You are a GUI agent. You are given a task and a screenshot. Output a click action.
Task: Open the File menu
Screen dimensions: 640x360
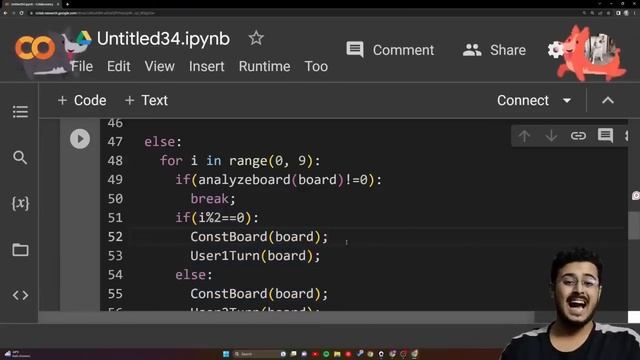point(82,66)
